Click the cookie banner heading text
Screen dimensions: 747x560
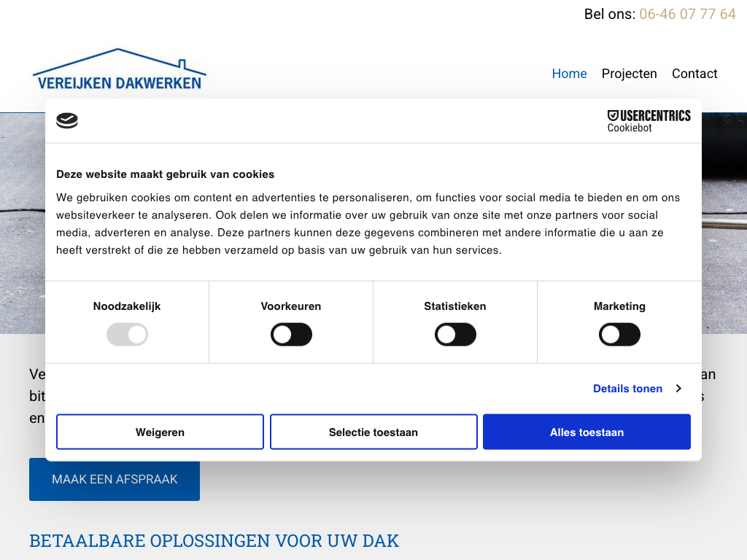[x=166, y=174]
